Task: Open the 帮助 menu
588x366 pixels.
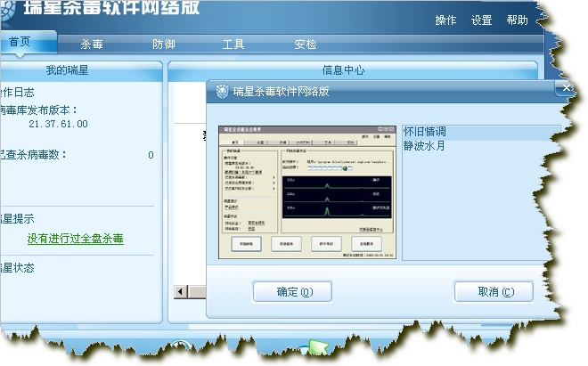Action: click(517, 20)
